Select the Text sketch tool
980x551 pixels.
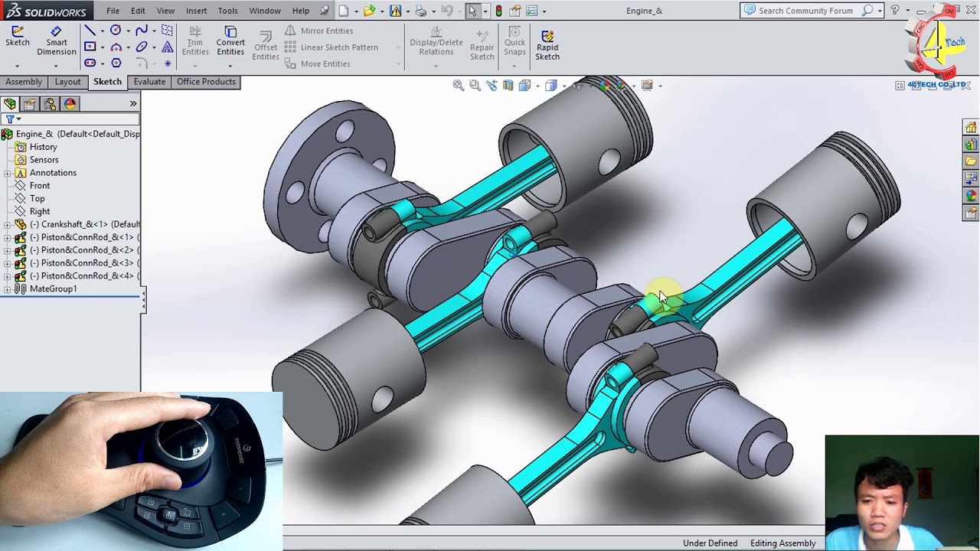[x=167, y=47]
